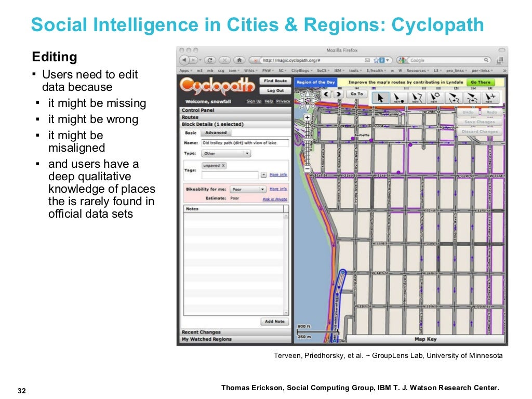Click the Cyclopath logo

[x=218, y=86]
